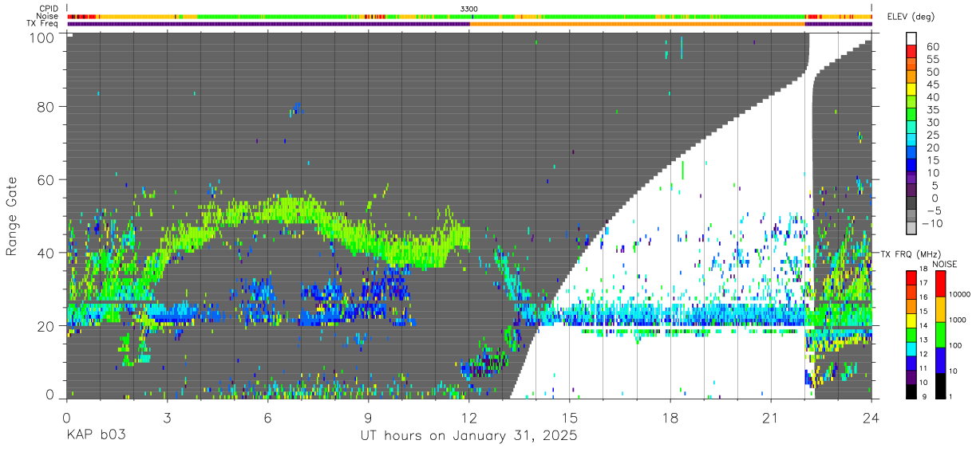Image resolution: width=980 pixels, height=452 pixels.
Task: Click the 60 label on the ELEV colorbar
Action: [933, 47]
